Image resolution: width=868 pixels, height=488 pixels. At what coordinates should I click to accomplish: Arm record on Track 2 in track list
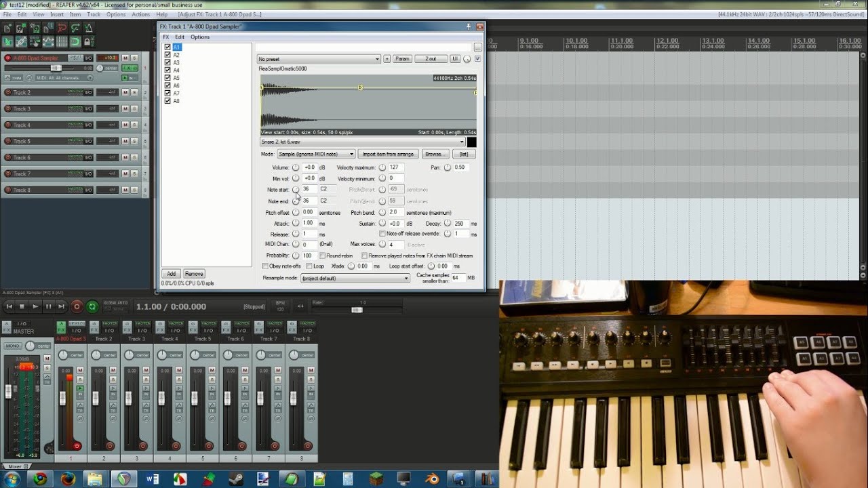(8, 92)
